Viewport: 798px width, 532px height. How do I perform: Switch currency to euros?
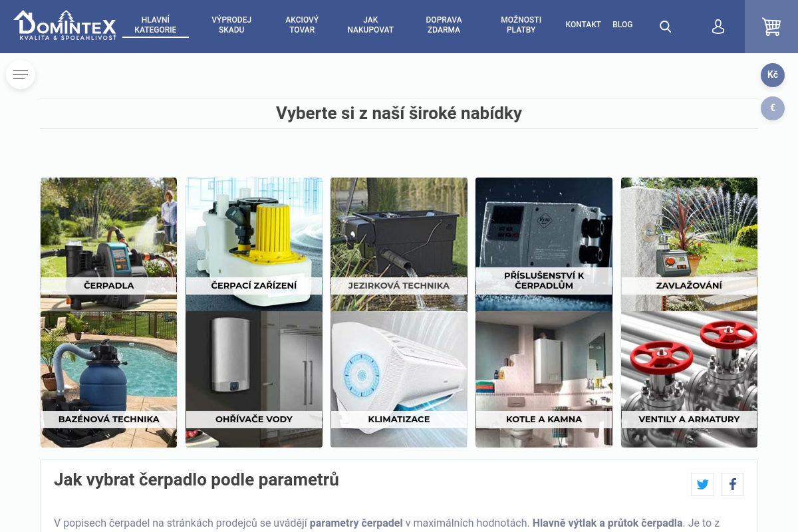click(x=773, y=108)
